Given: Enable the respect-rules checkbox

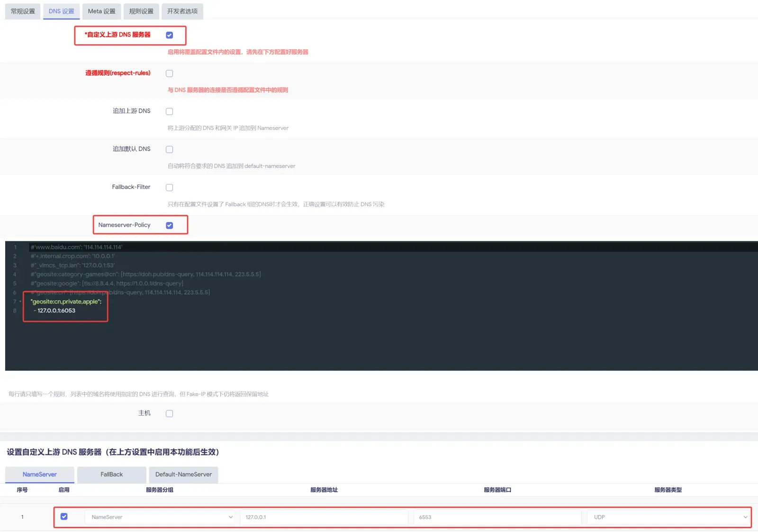Looking at the screenshot, I should tap(169, 73).
